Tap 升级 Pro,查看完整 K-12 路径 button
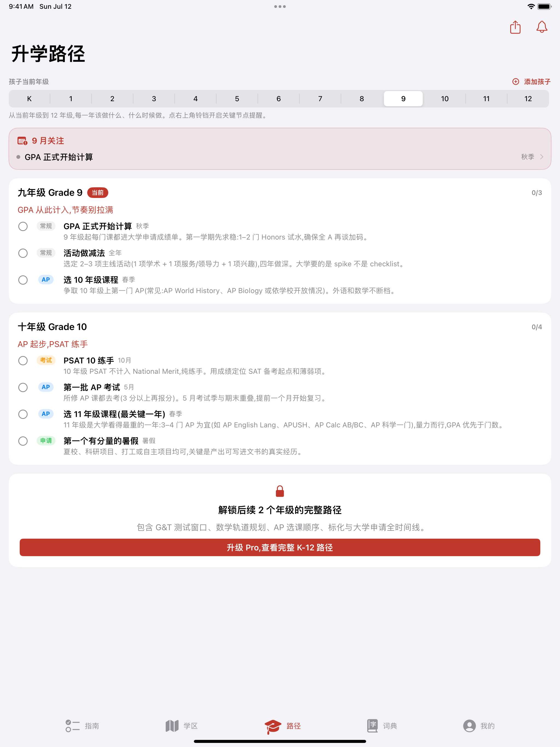560x747 pixels. coord(280,547)
